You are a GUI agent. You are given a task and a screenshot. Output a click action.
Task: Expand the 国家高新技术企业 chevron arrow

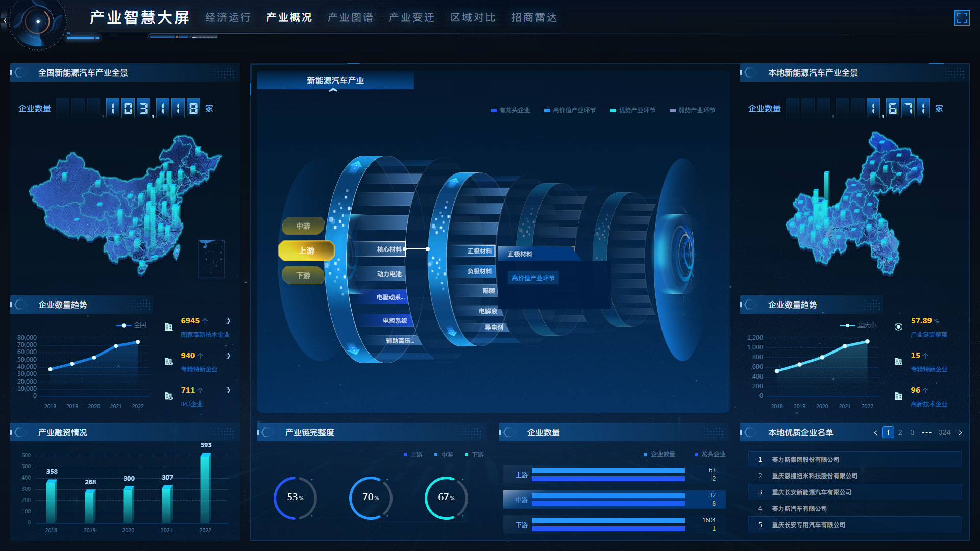(228, 321)
